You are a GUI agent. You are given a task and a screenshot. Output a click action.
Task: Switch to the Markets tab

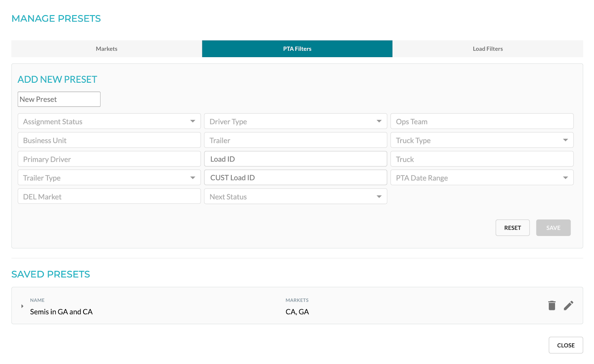pyautogui.click(x=107, y=49)
